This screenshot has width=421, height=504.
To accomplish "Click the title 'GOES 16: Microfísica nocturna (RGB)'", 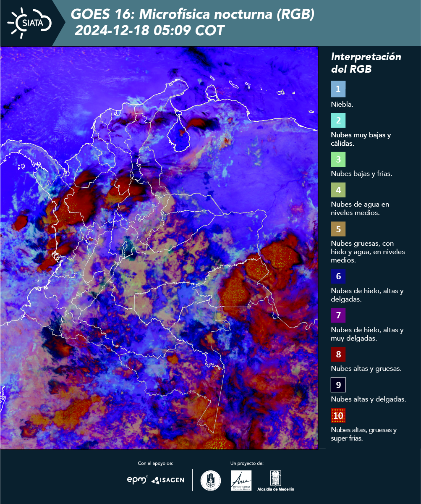I will click(193, 15).
